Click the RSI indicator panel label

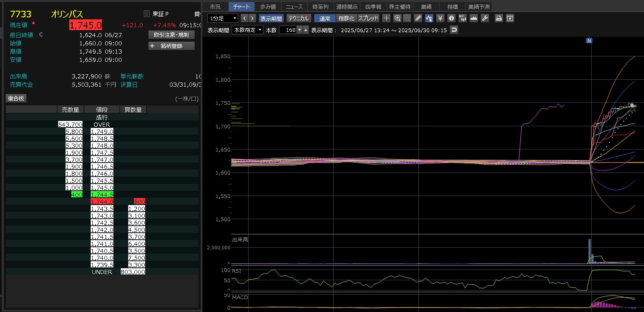click(236, 270)
